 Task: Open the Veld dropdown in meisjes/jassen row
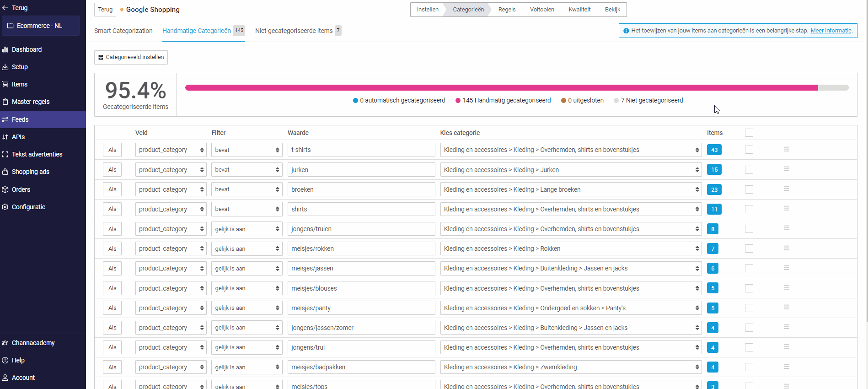171,268
